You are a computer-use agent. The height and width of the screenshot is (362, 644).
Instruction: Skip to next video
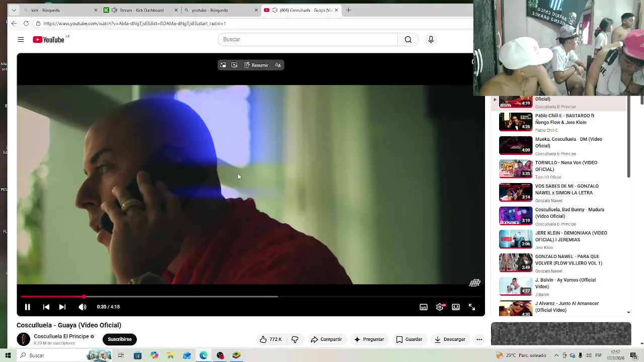coord(62,307)
